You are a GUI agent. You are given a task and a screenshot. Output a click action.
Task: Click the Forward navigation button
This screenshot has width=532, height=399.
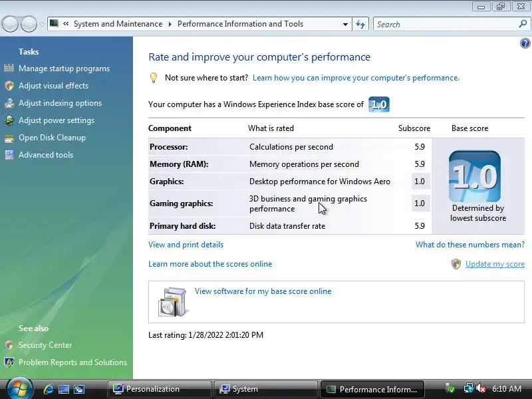click(29, 25)
